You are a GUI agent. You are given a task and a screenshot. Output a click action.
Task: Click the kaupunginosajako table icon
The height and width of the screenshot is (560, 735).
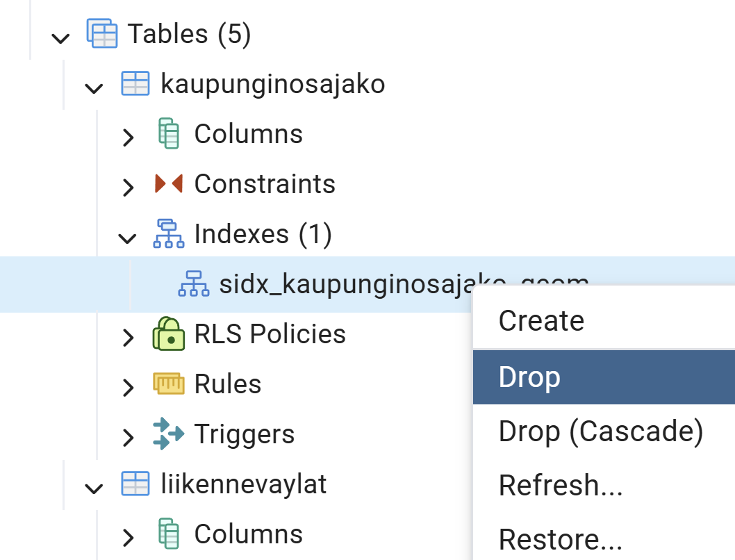pos(135,84)
